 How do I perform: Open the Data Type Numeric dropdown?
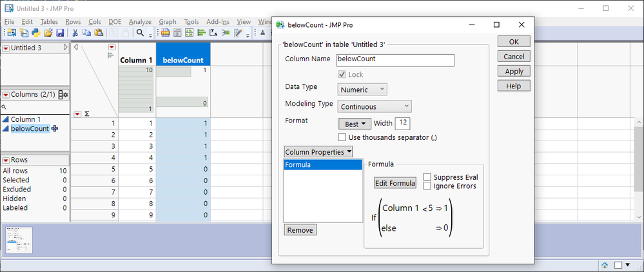pyautogui.click(x=362, y=89)
